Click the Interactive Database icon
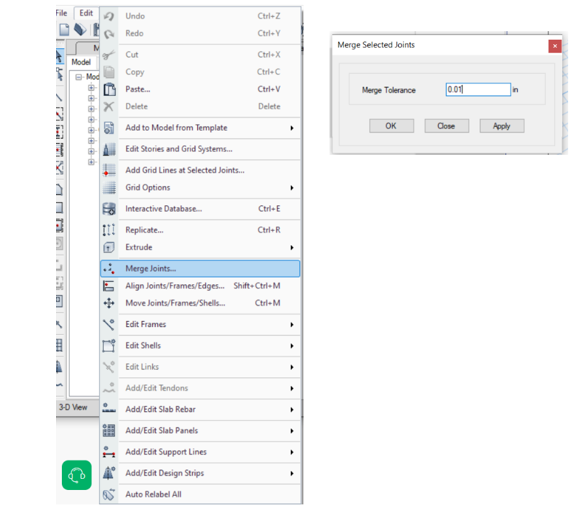This screenshot has width=579, height=516. coord(109,209)
